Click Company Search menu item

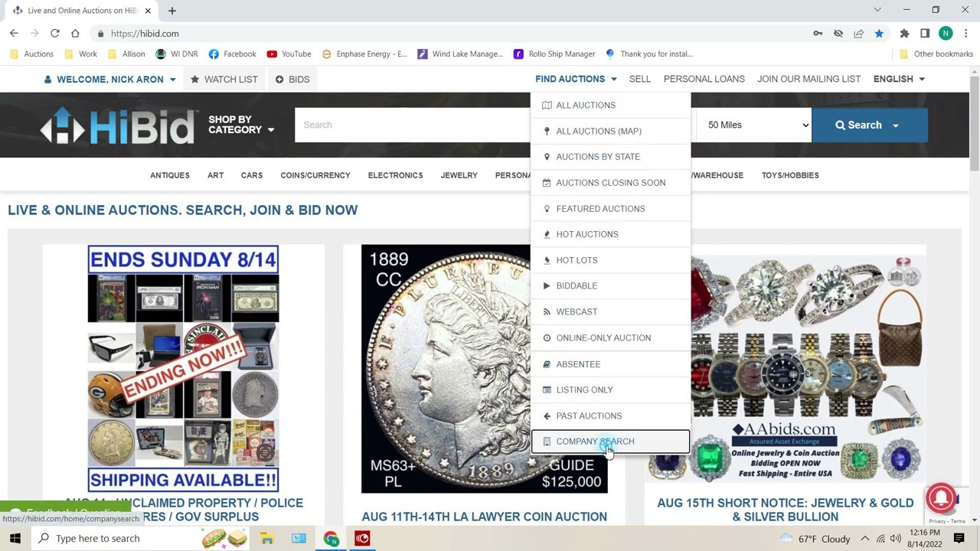tap(610, 442)
